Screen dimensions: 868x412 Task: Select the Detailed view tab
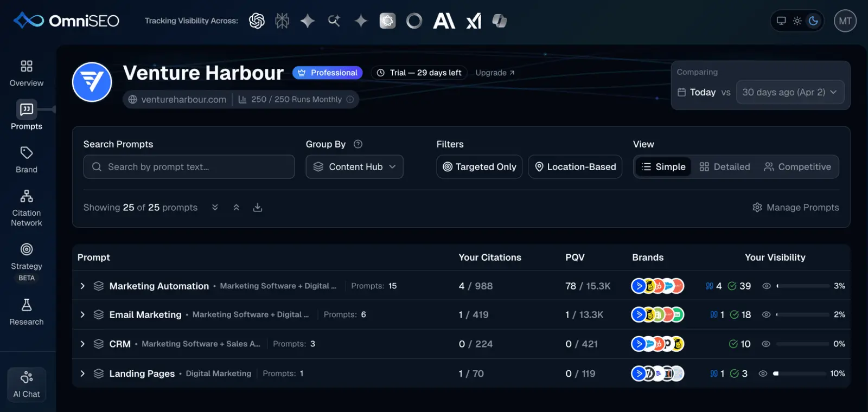(x=725, y=167)
